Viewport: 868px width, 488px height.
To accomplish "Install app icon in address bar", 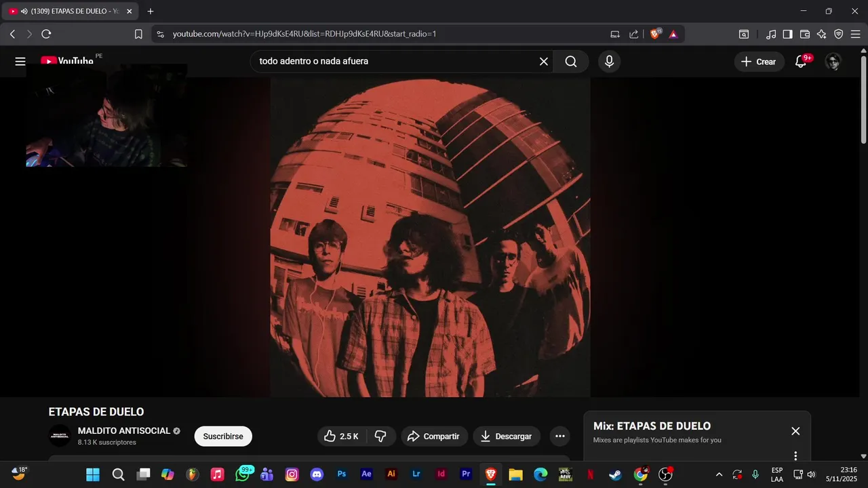I will (615, 34).
